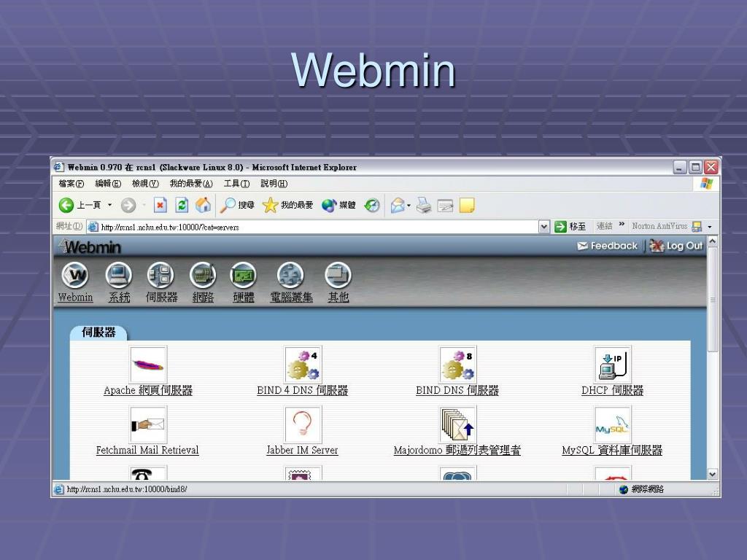Click in the URL address field

[312, 227]
